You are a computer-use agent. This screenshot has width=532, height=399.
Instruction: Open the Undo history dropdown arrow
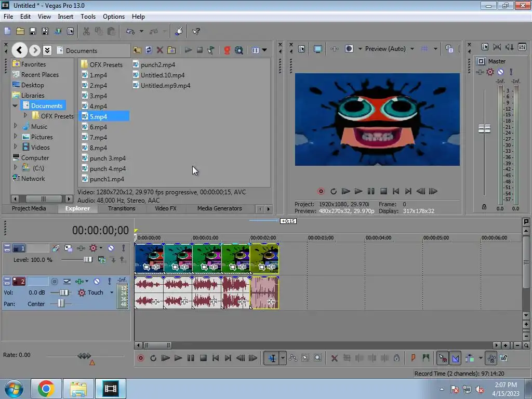[141, 31]
